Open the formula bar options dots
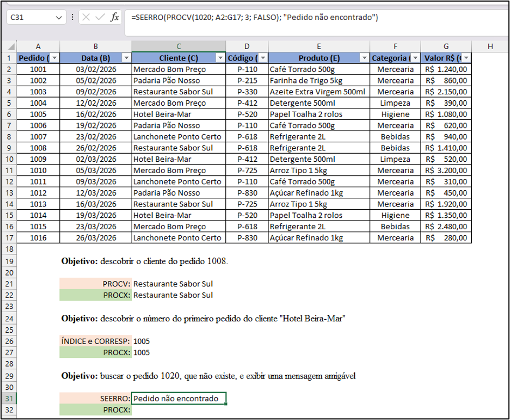510x420 pixels. click(x=72, y=17)
